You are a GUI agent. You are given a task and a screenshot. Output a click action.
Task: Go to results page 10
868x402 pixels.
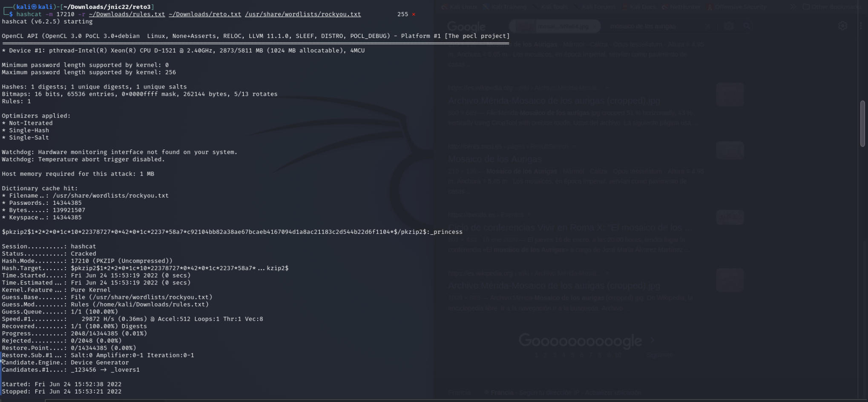(x=618, y=355)
